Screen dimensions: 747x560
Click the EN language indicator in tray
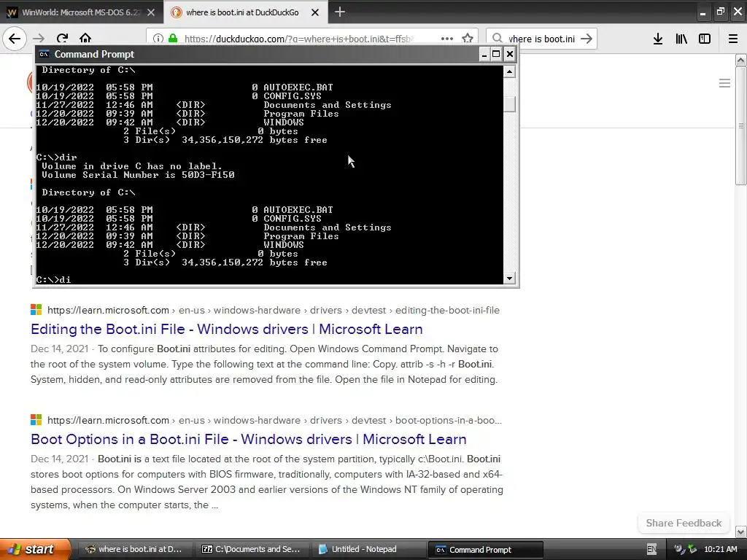(651, 549)
